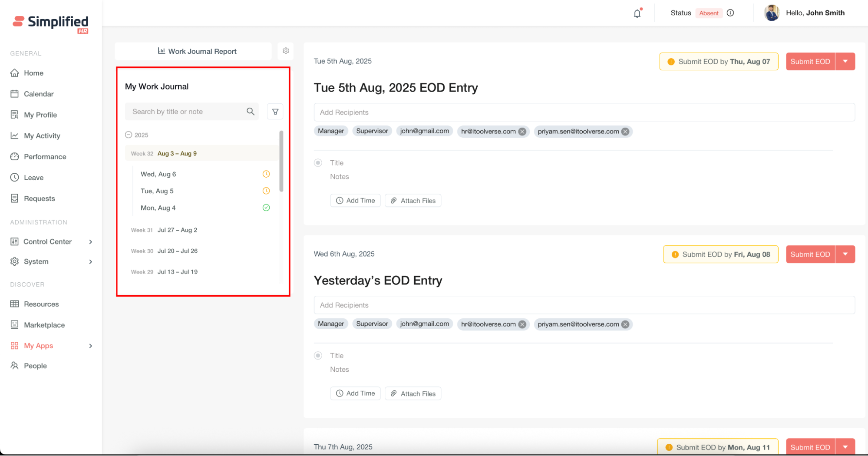Go to Leave in sidebar

(33, 178)
